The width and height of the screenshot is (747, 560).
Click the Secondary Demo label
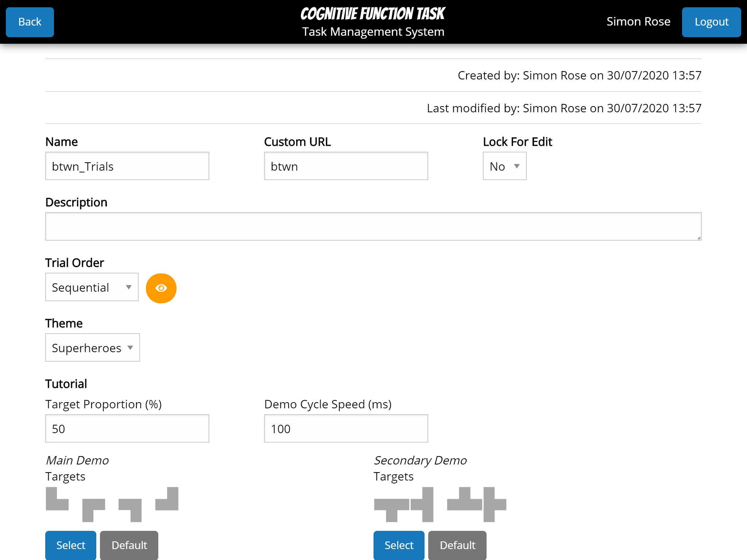pyautogui.click(x=421, y=460)
